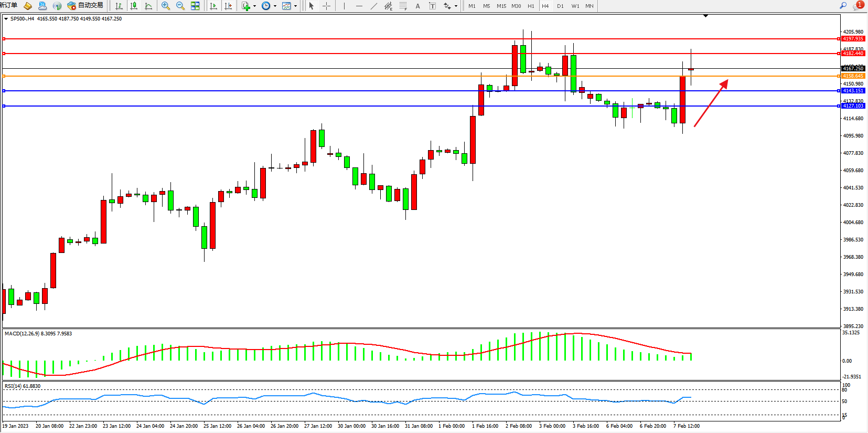This screenshot has width=868, height=433.
Task: Expand the chart templates dropdown arrow
Action: [296, 6]
